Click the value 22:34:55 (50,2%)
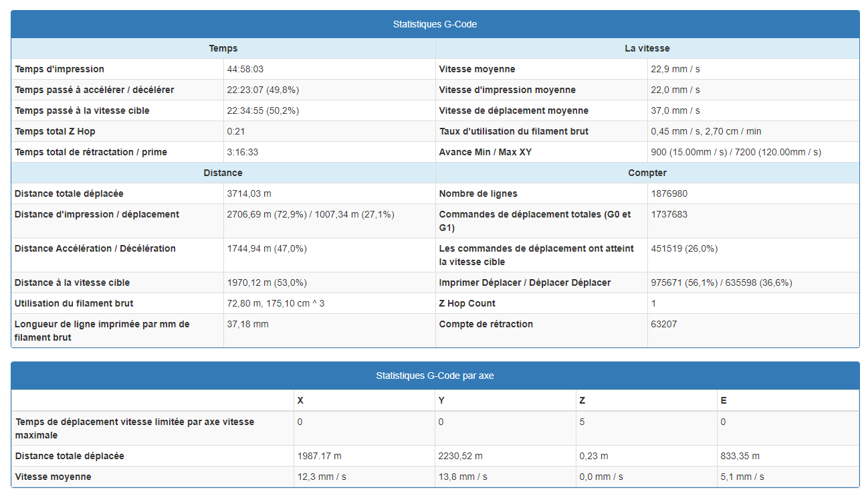 (263, 110)
